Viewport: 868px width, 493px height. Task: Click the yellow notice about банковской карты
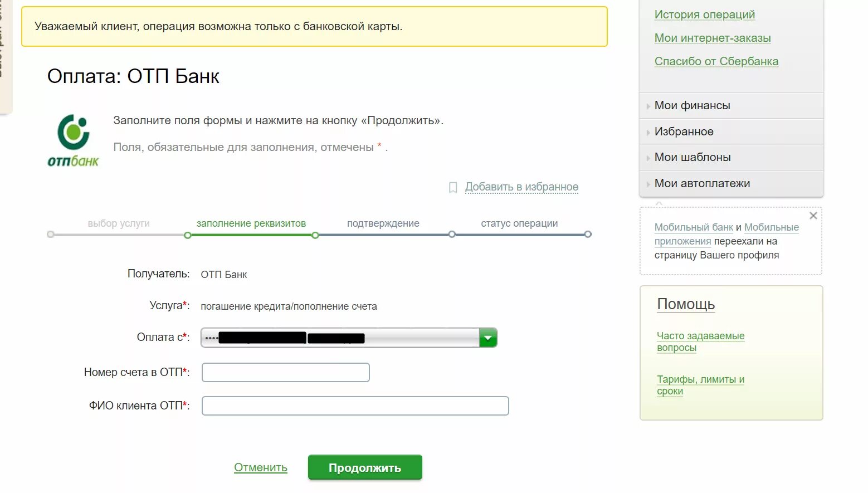[314, 26]
